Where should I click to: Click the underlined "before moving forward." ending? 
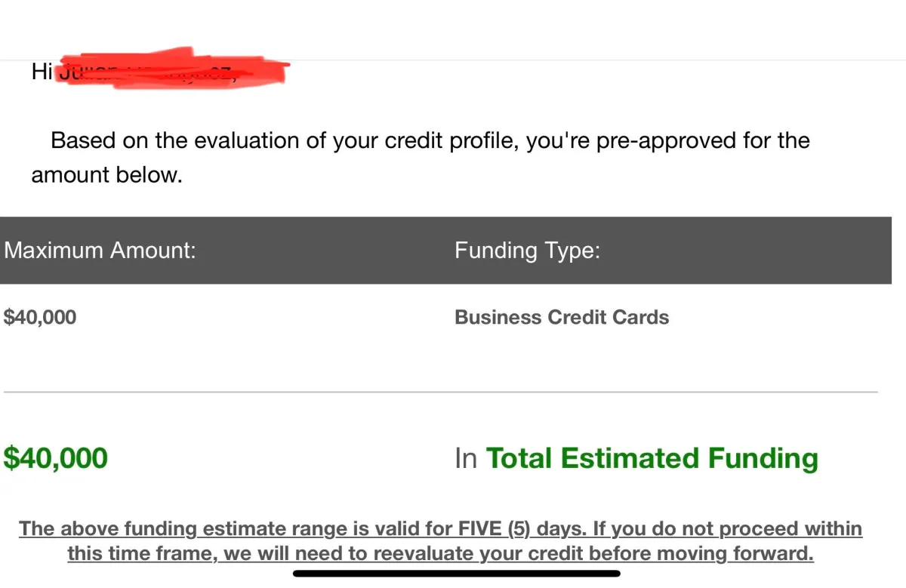tap(701, 554)
